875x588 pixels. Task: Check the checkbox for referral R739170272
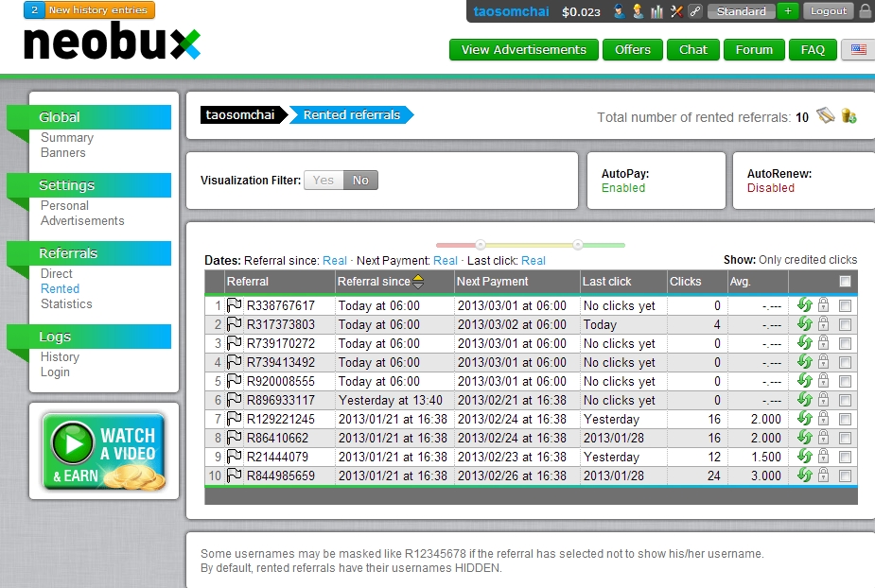coord(845,344)
